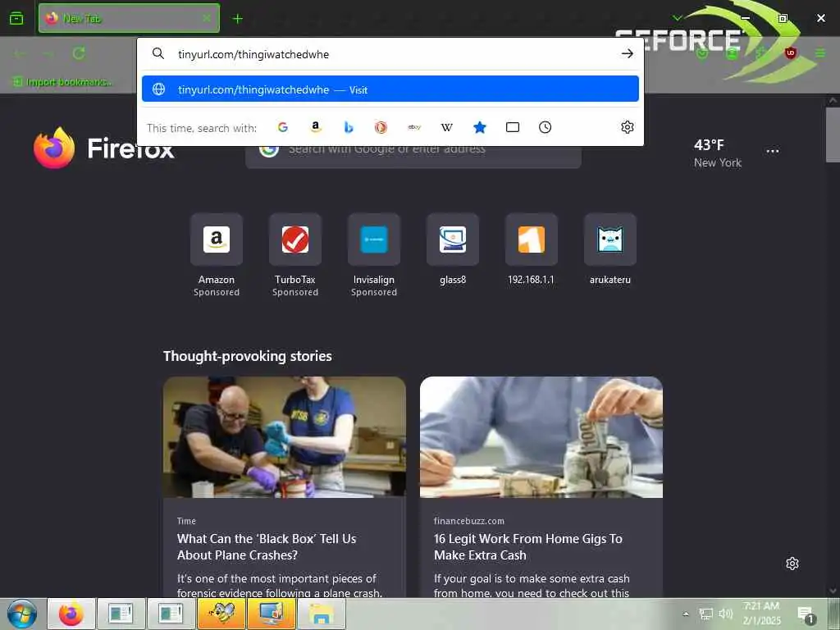
Task: Search this time with Bing
Action: pyautogui.click(x=348, y=127)
